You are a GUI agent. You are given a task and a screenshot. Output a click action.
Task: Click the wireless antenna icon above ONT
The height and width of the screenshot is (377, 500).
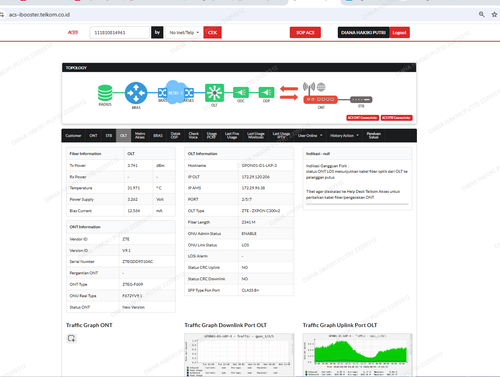click(x=309, y=88)
